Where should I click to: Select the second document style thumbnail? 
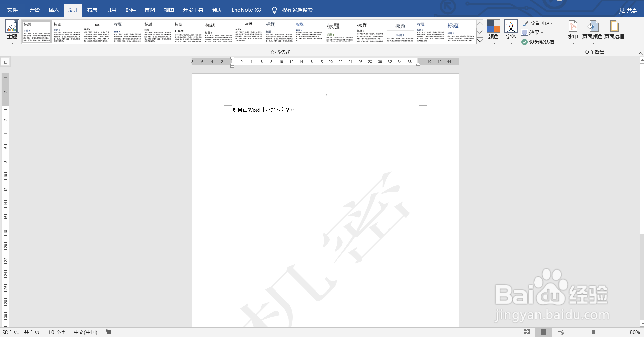pos(67,32)
